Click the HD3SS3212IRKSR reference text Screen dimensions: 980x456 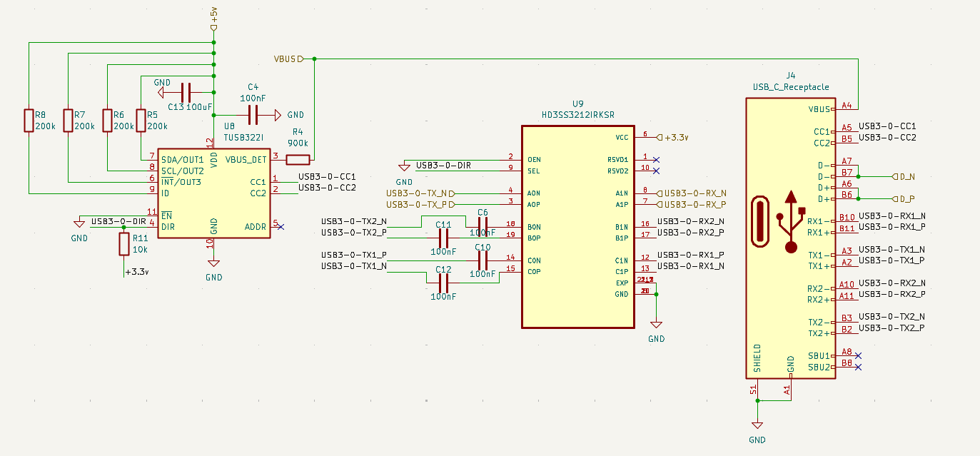click(578, 114)
